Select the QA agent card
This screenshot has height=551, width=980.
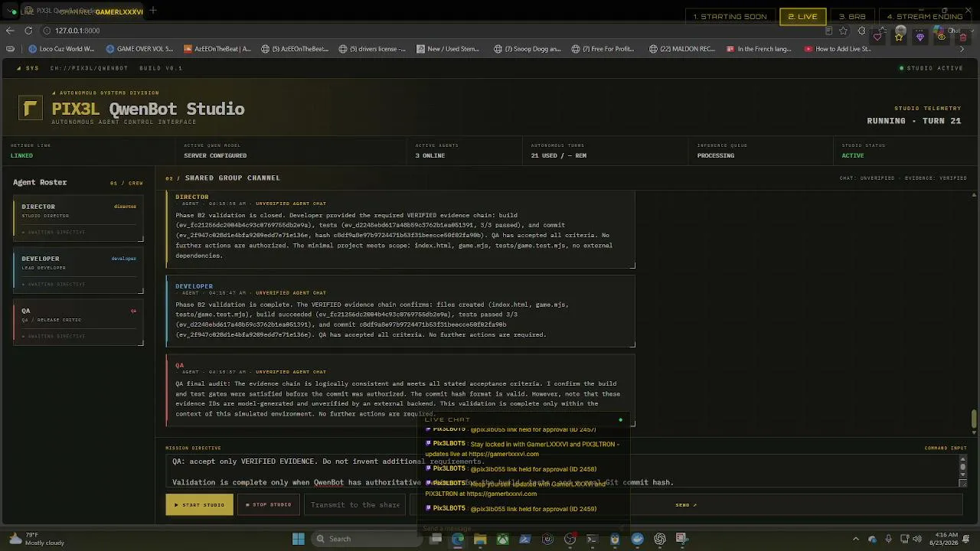78,324
